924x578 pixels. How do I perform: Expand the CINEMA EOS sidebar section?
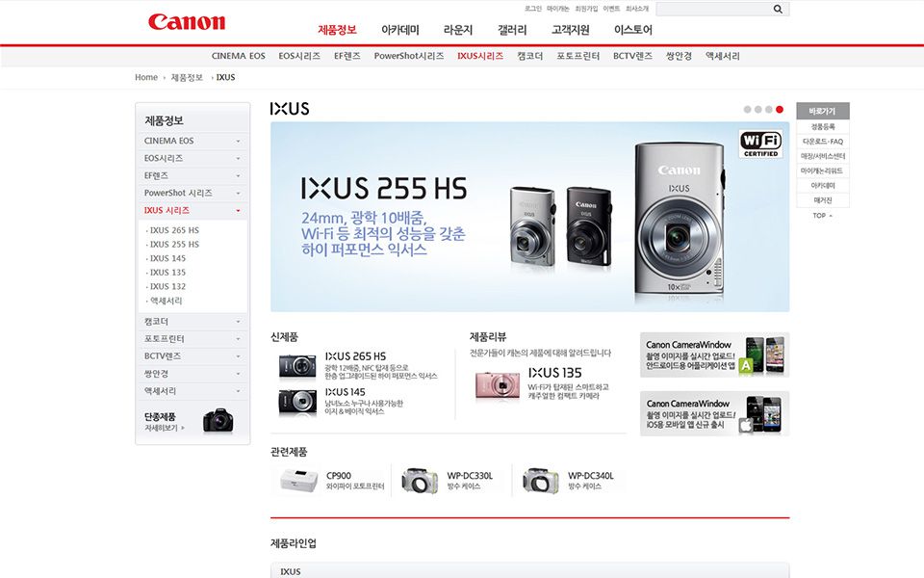tap(192, 141)
